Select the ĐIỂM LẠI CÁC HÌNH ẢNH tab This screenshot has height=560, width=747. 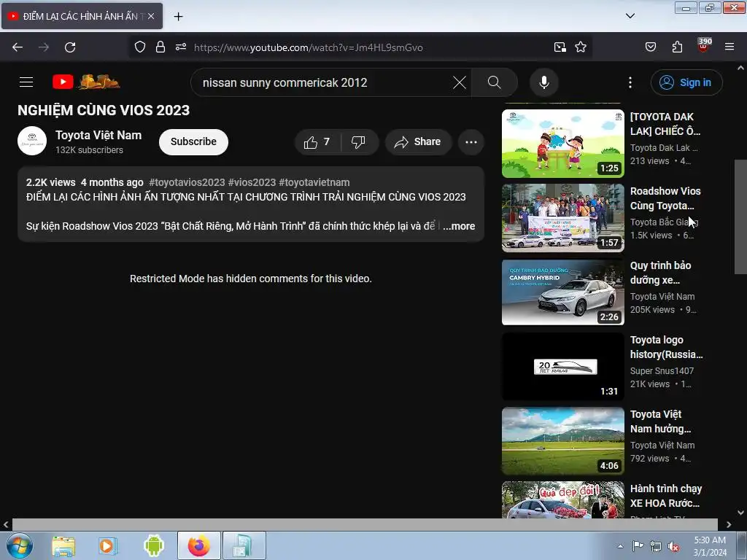[82, 16]
